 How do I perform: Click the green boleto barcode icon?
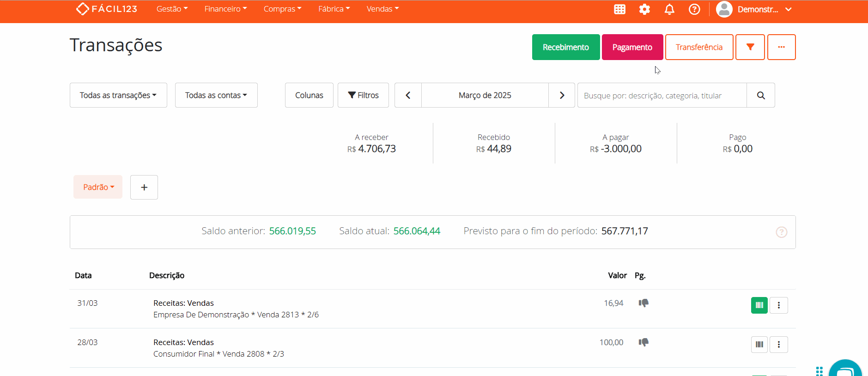[759, 305]
